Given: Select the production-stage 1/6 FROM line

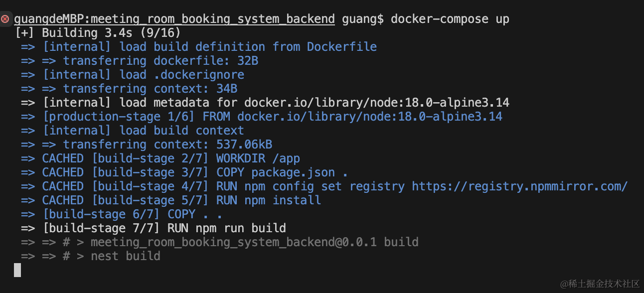Looking at the screenshot, I should click(261, 117).
